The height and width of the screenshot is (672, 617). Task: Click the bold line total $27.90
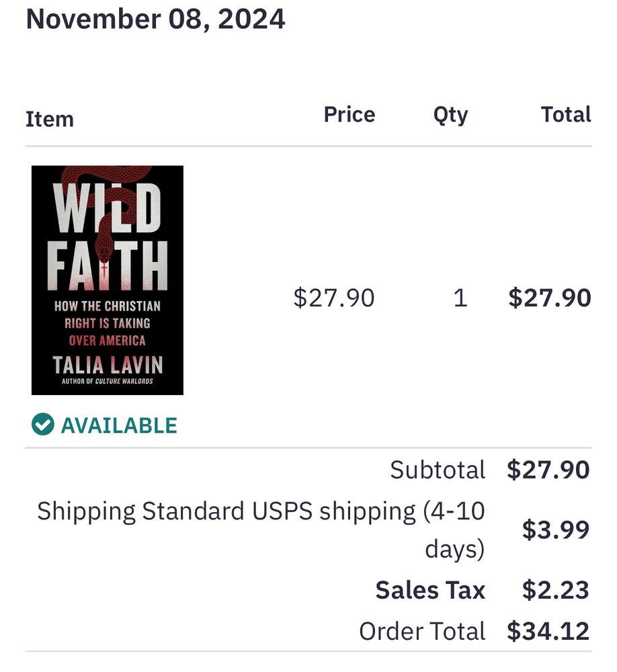pyautogui.click(x=550, y=298)
